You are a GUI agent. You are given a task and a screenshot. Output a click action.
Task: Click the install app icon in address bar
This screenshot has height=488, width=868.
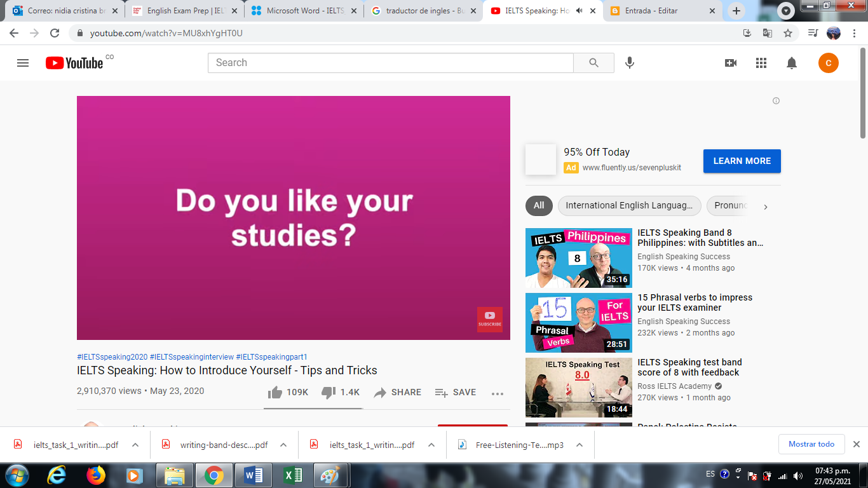[747, 33]
